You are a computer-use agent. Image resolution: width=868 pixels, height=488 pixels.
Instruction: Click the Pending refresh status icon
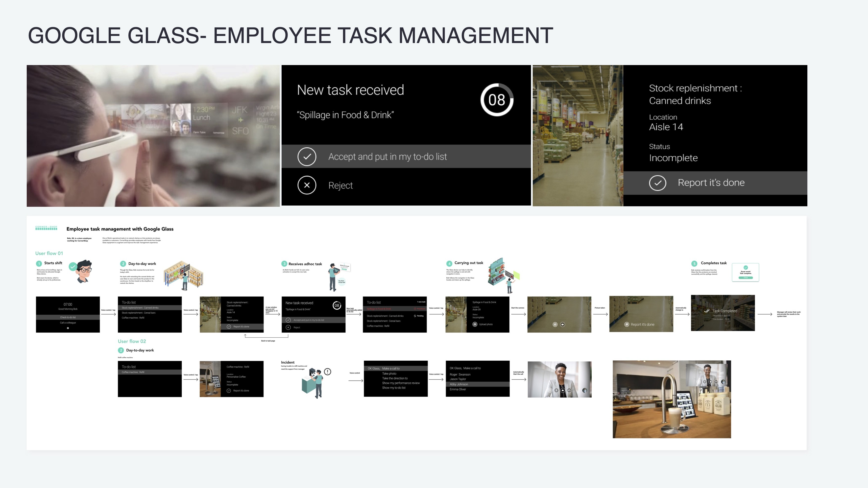pos(415,316)
